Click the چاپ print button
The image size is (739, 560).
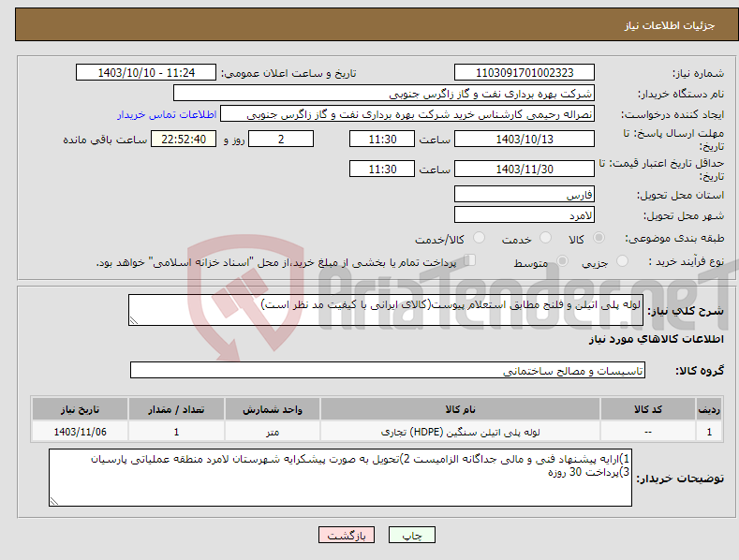pyautogui.click(x=412, y=535)
